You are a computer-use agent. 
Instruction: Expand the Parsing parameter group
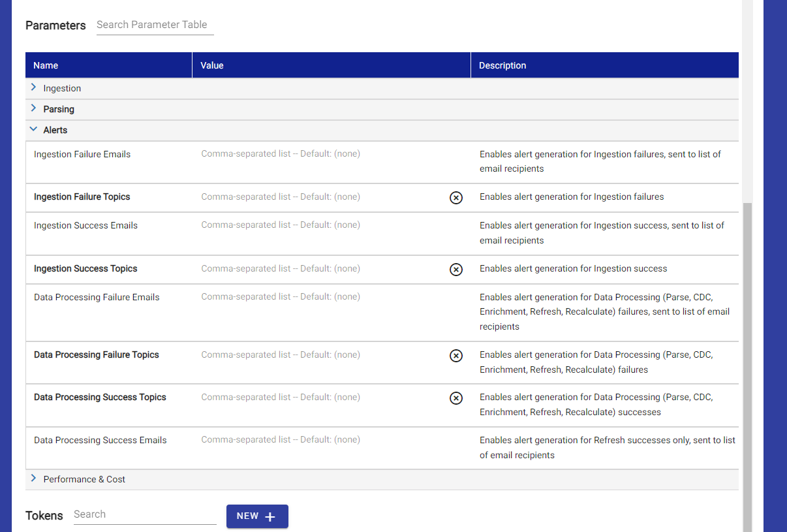(33, 108)
